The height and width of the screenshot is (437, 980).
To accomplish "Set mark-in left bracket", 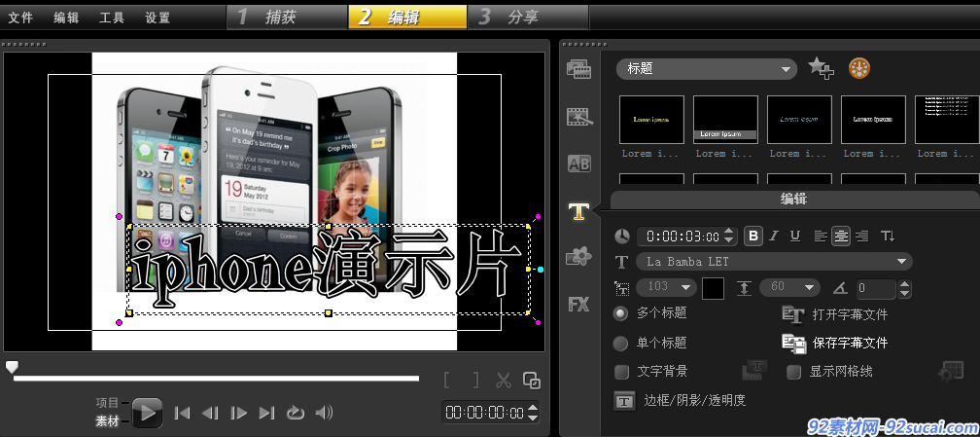I will click(447, 380).
